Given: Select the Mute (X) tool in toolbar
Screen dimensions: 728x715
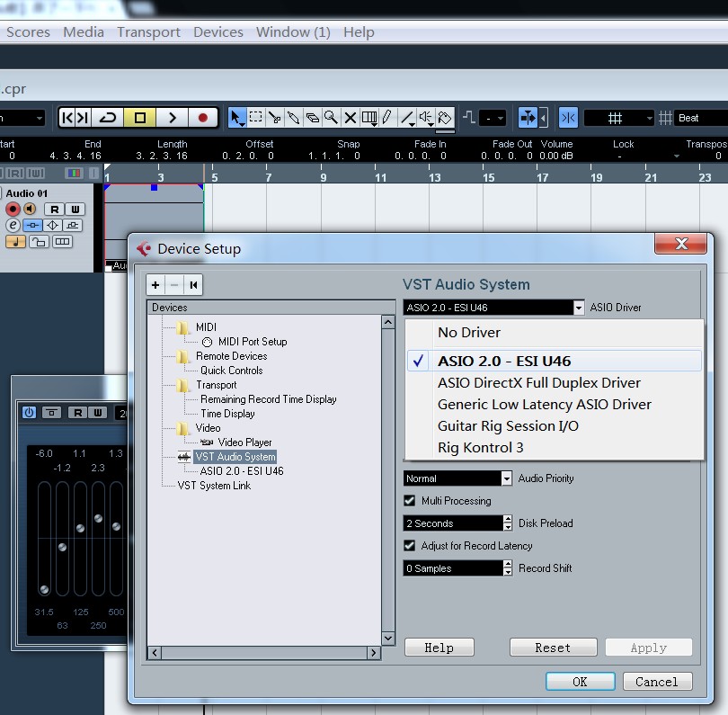Looking at the screenshot, I should click(x=351, y=118).
